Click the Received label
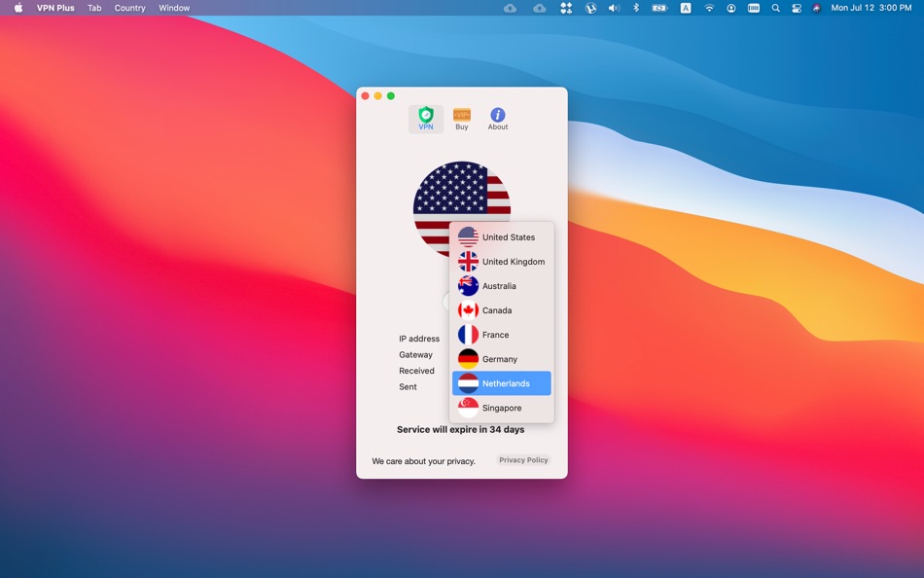The height and width of the screenshot is (578, 924). (x=416, y=371)
